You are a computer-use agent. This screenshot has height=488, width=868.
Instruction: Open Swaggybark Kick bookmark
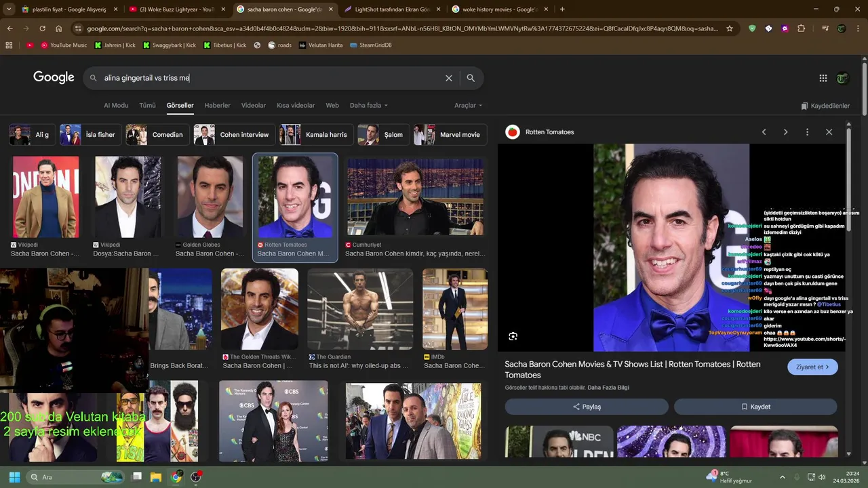tap(169, 45)
